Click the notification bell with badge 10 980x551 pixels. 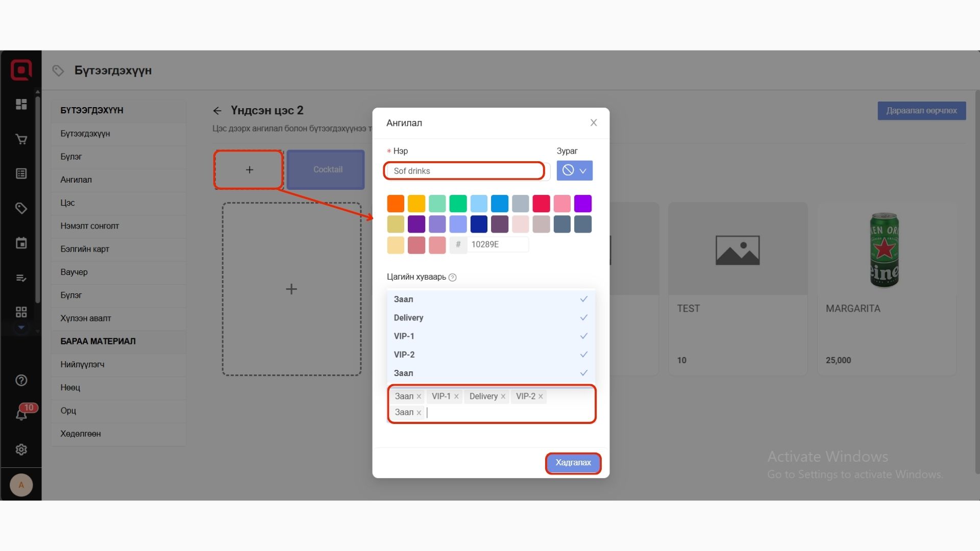coord(21,414)
